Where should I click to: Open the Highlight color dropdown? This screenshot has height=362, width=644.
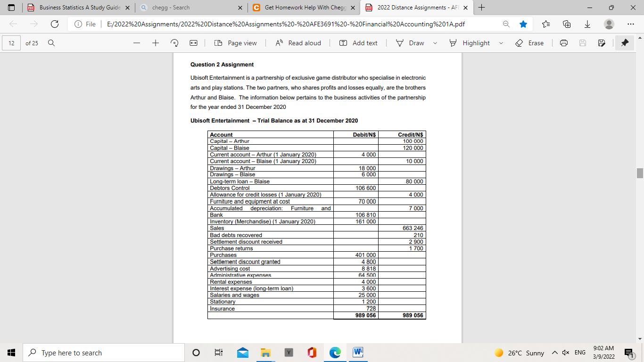(501, 43)
